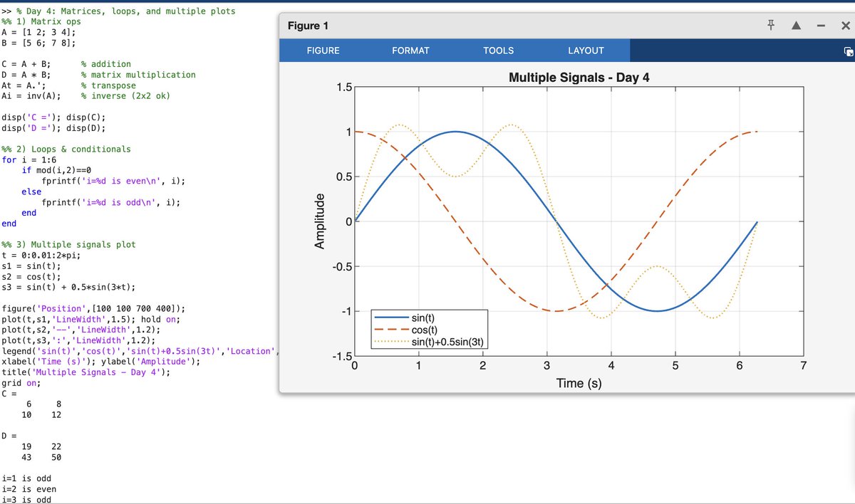Viewport: 855px width, 504px height.
Task: Click the line disp('C ='); disp(C);
Action: click(54, 117)
